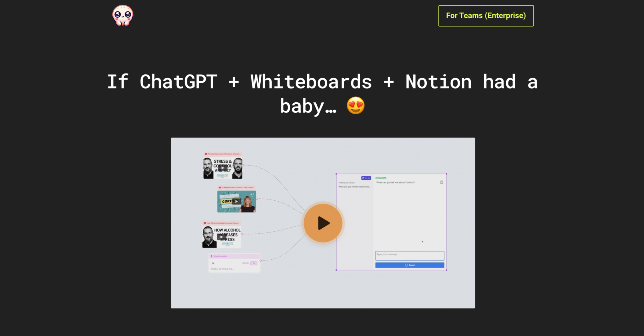Play the How Alcohol Increases Stress video

click(x=221, y=237)
